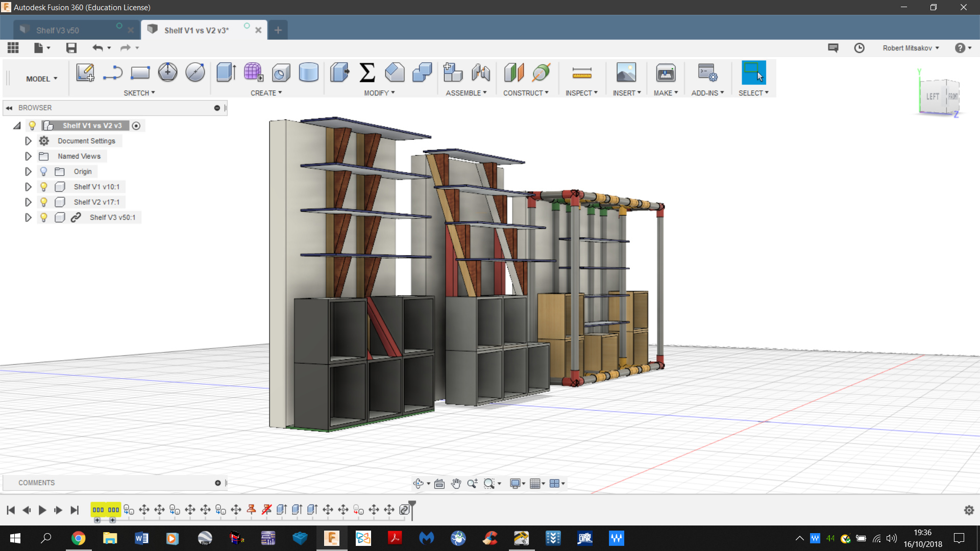Open the SKETCH menu
The height and width of the screenshot is (551, 980).
139,93
